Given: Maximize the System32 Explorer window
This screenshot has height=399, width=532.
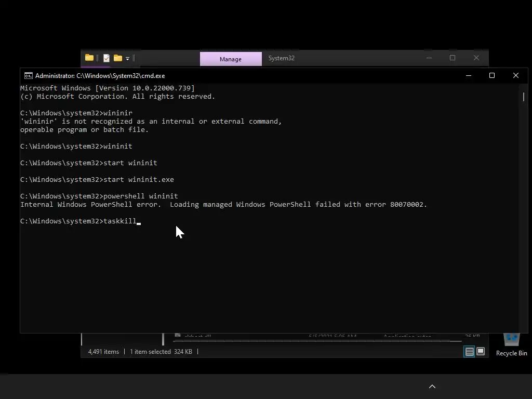Looking at the screenshot, I should pos(453,58).
